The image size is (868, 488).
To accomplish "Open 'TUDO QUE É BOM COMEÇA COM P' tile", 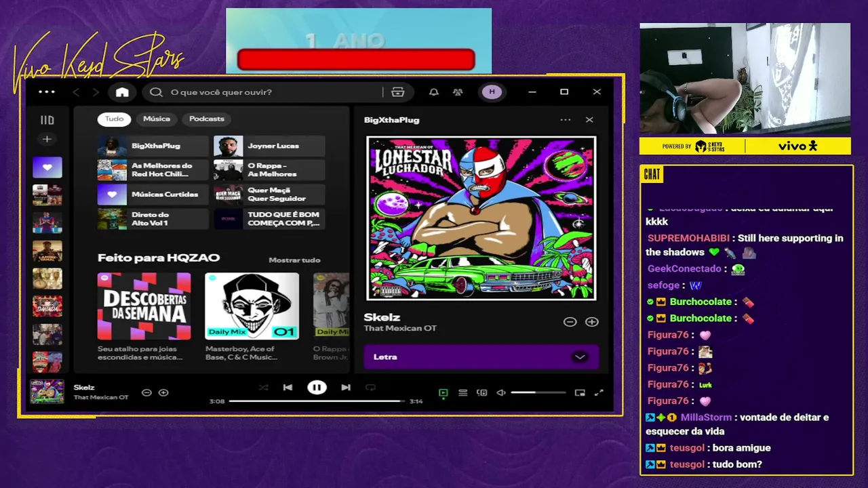I will [x=269, y=219].
